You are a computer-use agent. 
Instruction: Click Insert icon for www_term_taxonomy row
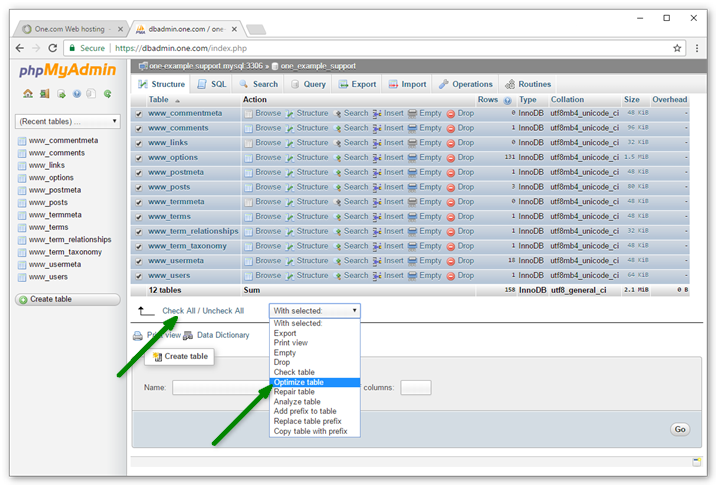click(x=377, y=247)
